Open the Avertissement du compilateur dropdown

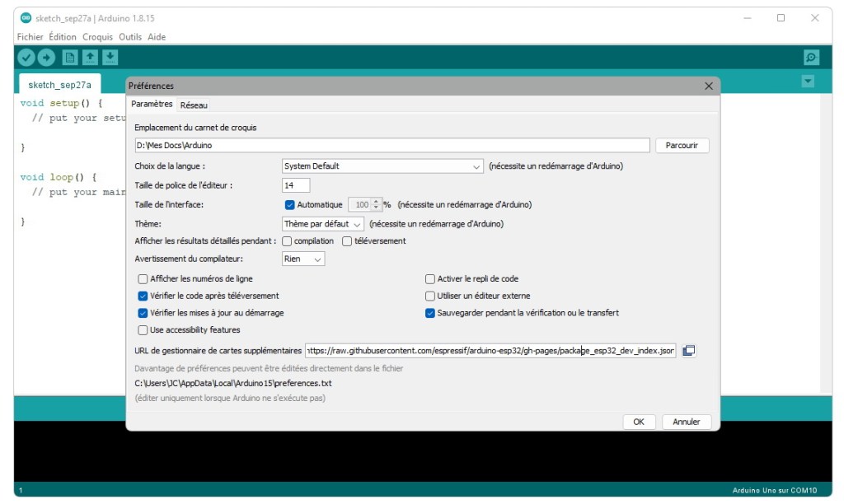tap(303, 259)
